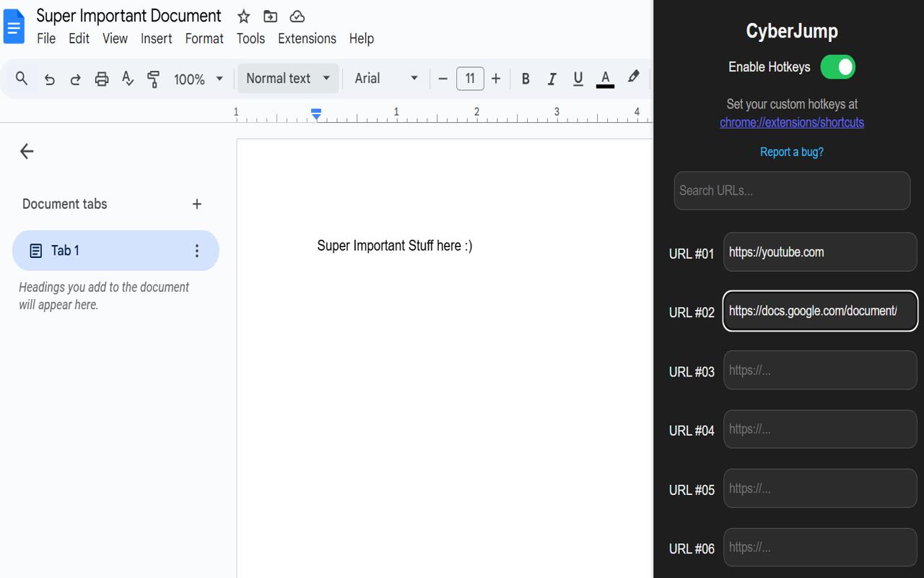This screenshot has height=578, width=924.
Task: Increase the font size
Action: 496,79
